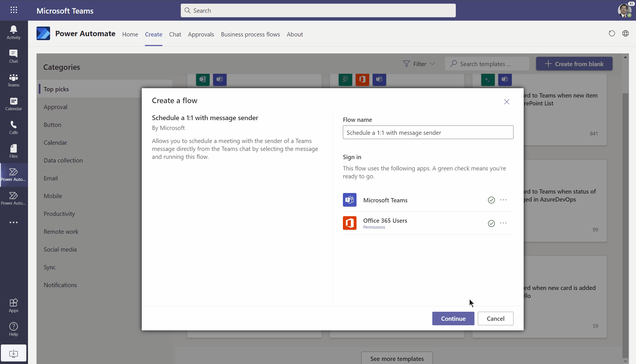Open Office 365 Users options ellipsis
The height and width of the screenshot is (364, 636).
[x=503, y=223]
